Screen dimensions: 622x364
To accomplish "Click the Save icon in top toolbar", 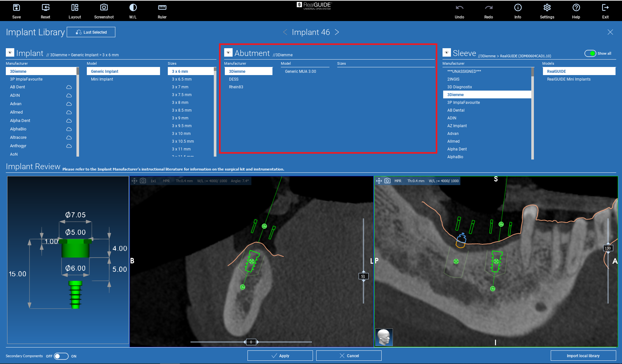I will (16, 8).
